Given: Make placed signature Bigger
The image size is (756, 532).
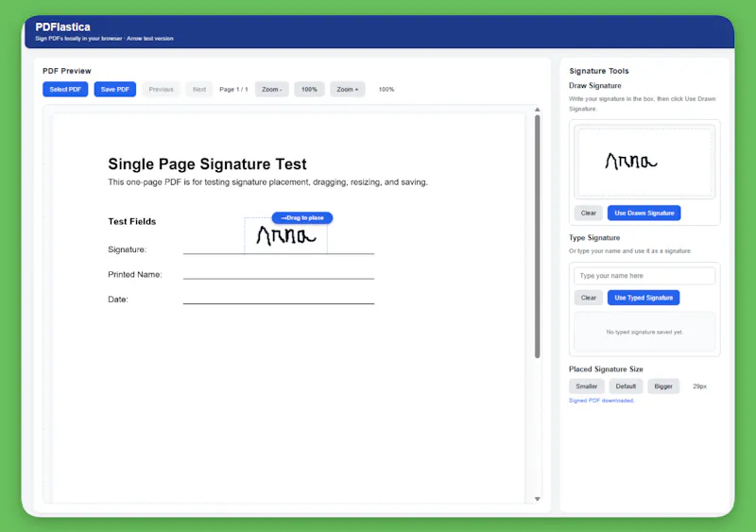Looking at the screenshot, I should click(663, 386).
